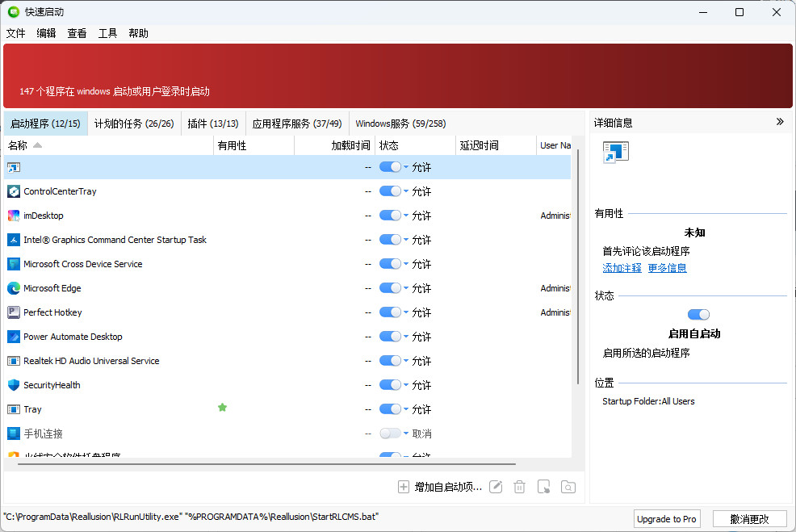
Task: Click the Perfect Hotkey icon
Action: click(14, 312)
